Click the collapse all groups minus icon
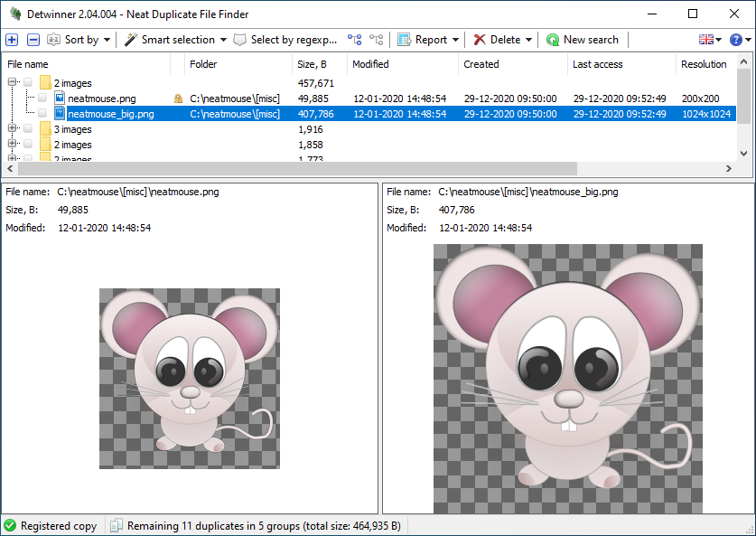Viewport: 756px width, 536px height. [x=33, y=40]
